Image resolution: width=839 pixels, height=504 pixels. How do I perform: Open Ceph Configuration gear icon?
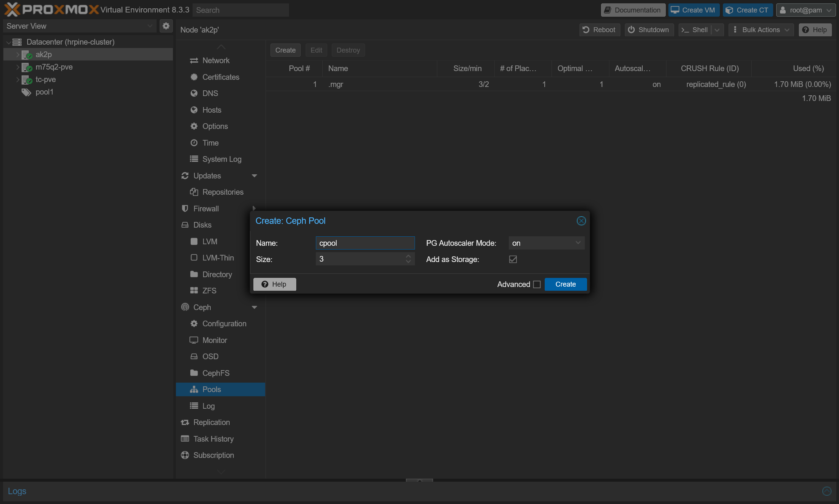coord(194,324)
